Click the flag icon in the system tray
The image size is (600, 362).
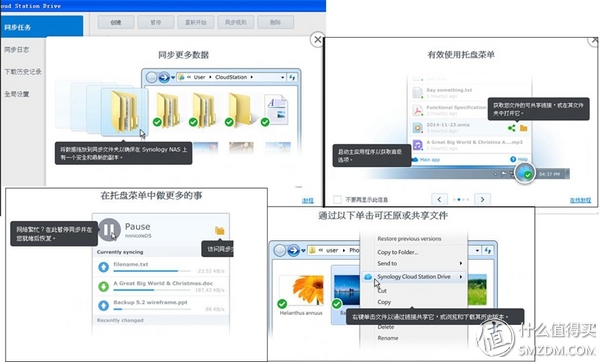click(504, 174)
